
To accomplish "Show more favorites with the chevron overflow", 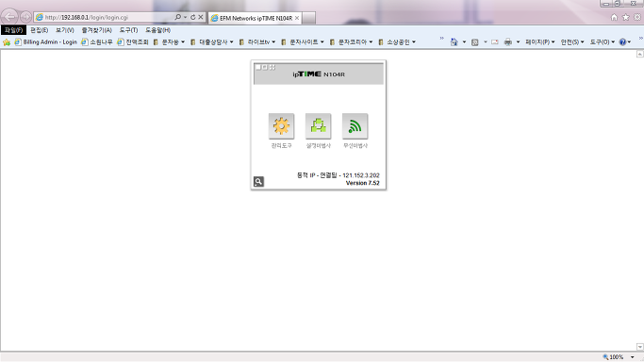I will [442, 39].
